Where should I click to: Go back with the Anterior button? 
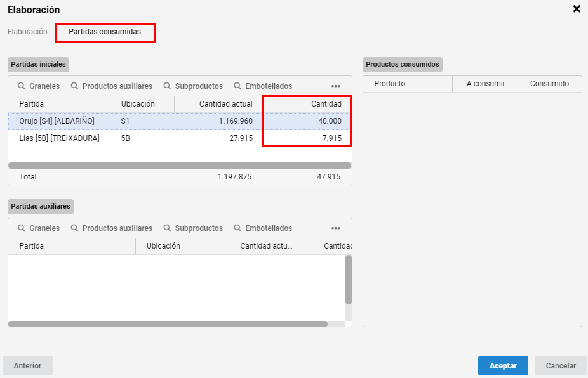tap(27, 366)
